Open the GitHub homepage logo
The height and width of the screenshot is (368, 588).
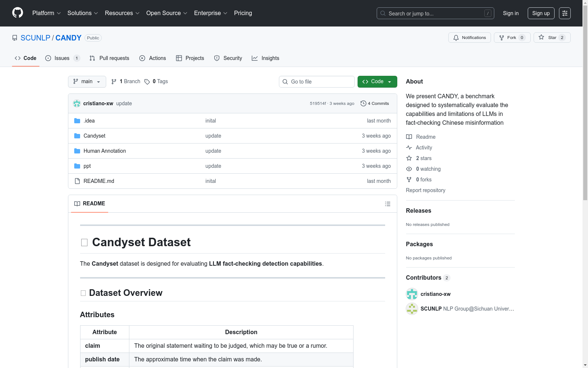pyautogui.click(x=18, y=13)
